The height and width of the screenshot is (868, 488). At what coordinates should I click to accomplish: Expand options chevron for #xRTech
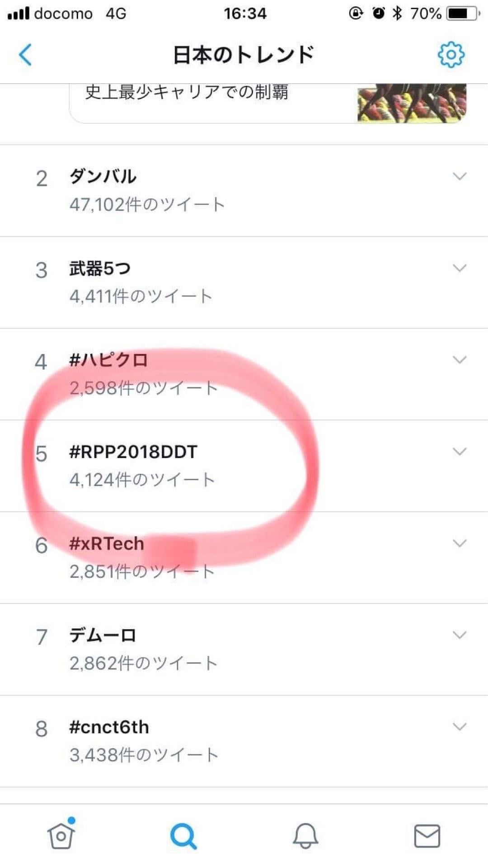(460, 543)
